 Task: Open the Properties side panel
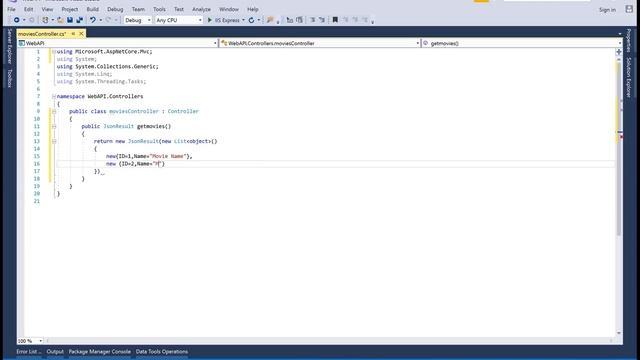(629, 41)
